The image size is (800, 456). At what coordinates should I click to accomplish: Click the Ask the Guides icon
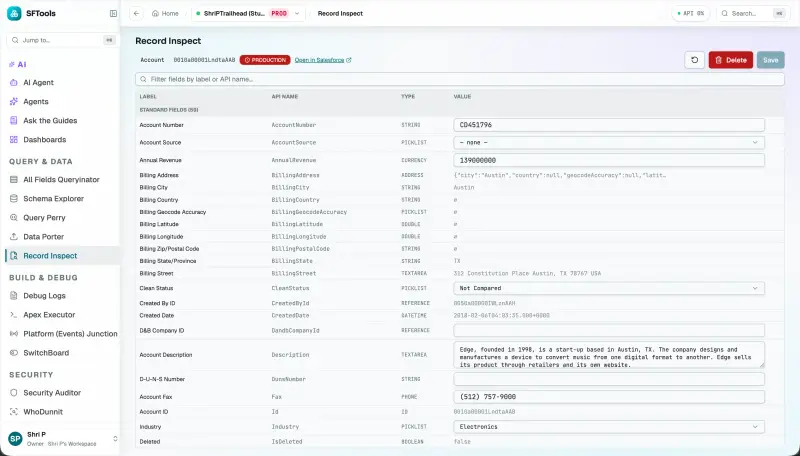coord(14,120)
